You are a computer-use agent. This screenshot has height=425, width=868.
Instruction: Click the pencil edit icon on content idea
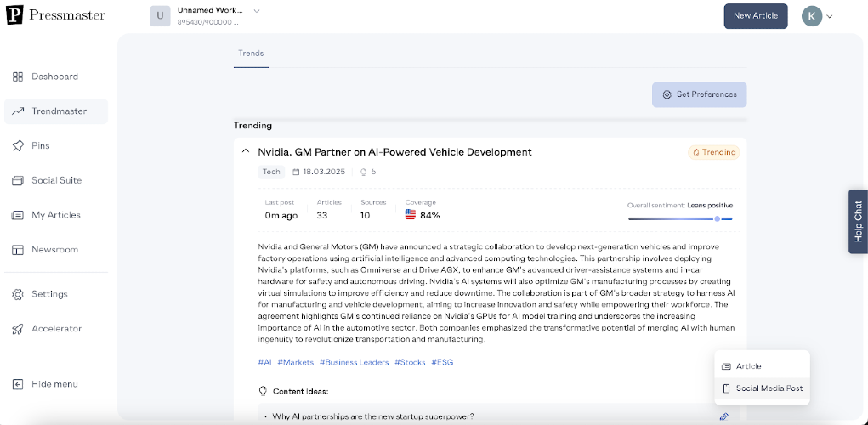click(724, 416)
